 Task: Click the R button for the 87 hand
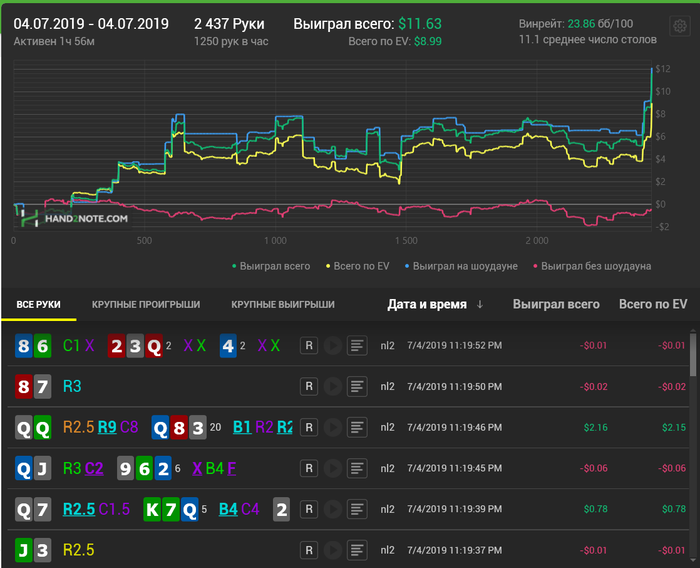(x=309, y=386)
